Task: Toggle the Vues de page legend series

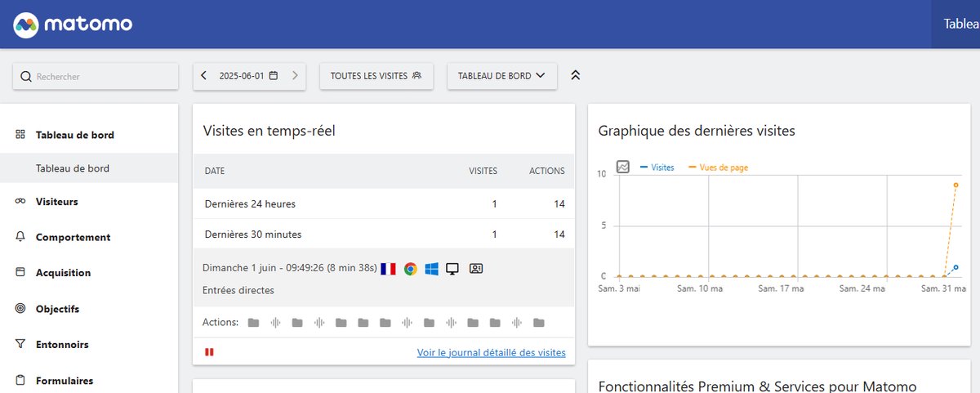Action: pyautogui.click(x=718, y=167)
